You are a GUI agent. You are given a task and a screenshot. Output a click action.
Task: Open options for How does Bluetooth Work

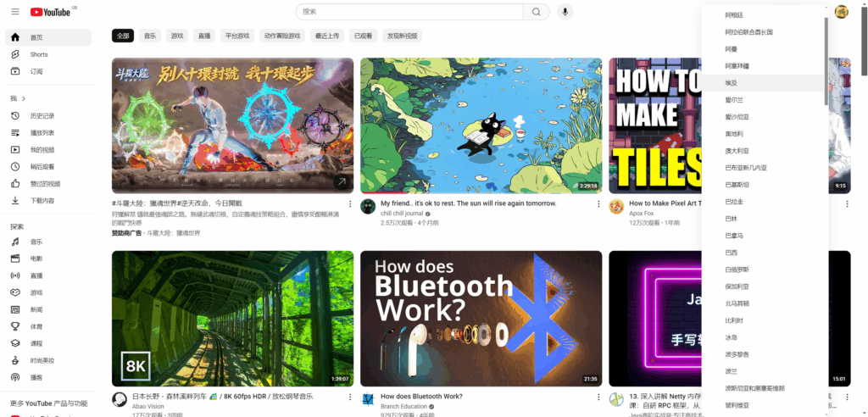pyautogui.click(x=598, y=397)
